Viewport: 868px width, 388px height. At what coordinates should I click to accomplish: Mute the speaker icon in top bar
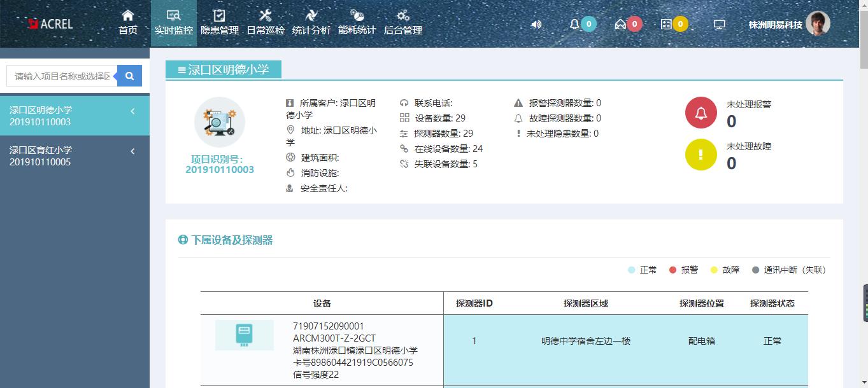click(x=536, y=24)
